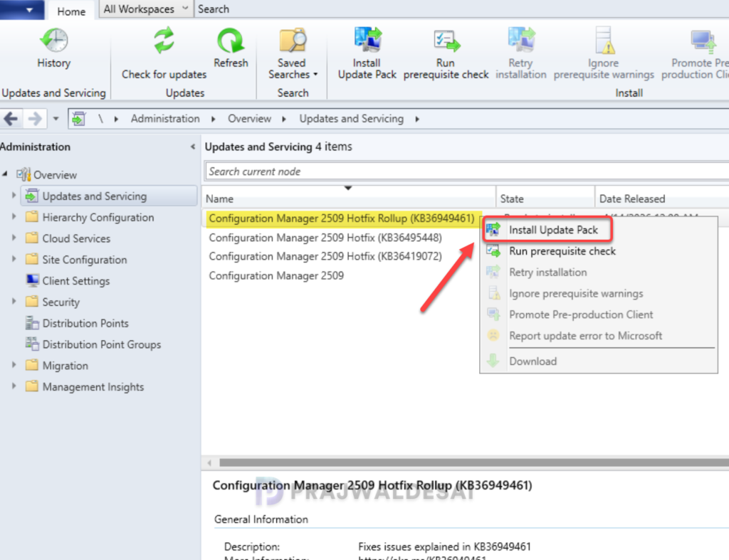Expand arrow after Updates and Servicing breadcrumb
The width and height of the screenshot is (729, 560).
pyautogui.click(x=417, y=119)
